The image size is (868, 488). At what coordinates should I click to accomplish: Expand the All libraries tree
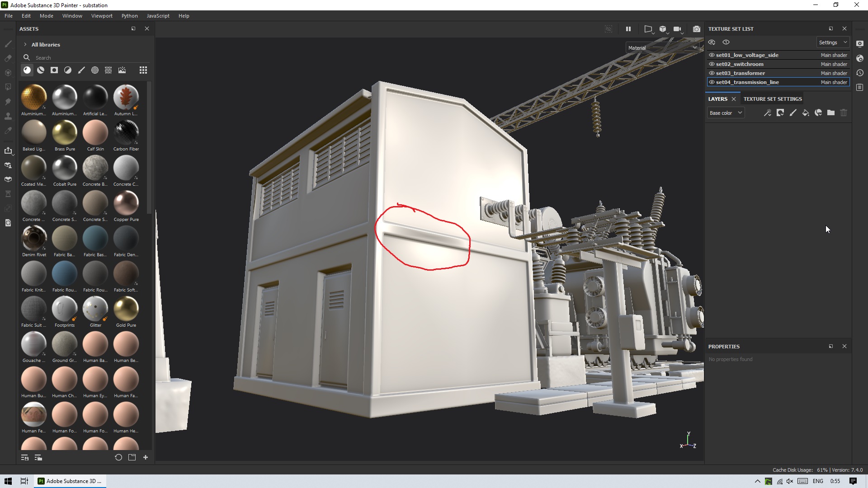25,45
